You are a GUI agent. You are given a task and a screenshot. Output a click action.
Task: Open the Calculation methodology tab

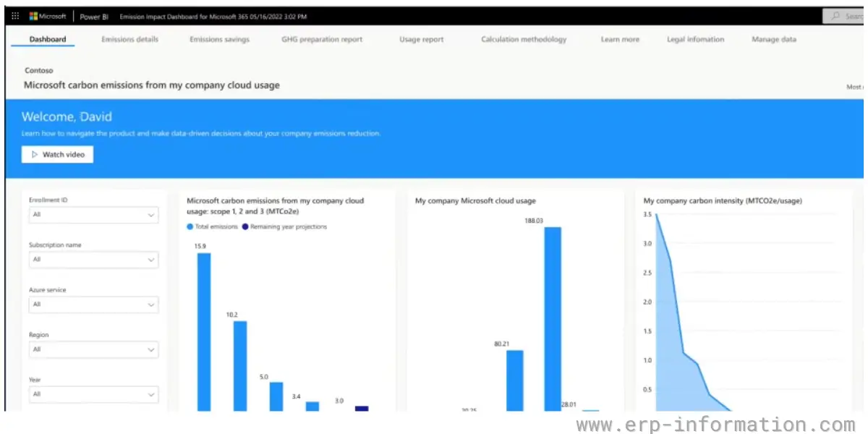(524, 39)
